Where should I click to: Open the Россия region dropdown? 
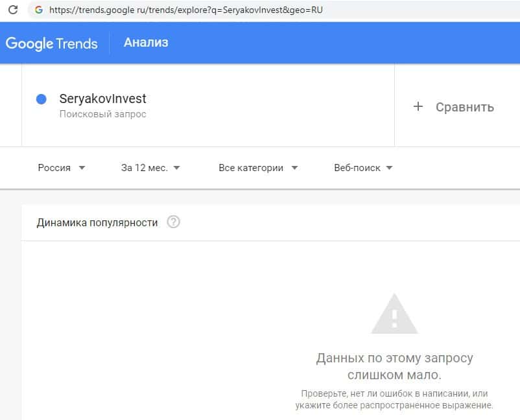[x=62, y=168]
